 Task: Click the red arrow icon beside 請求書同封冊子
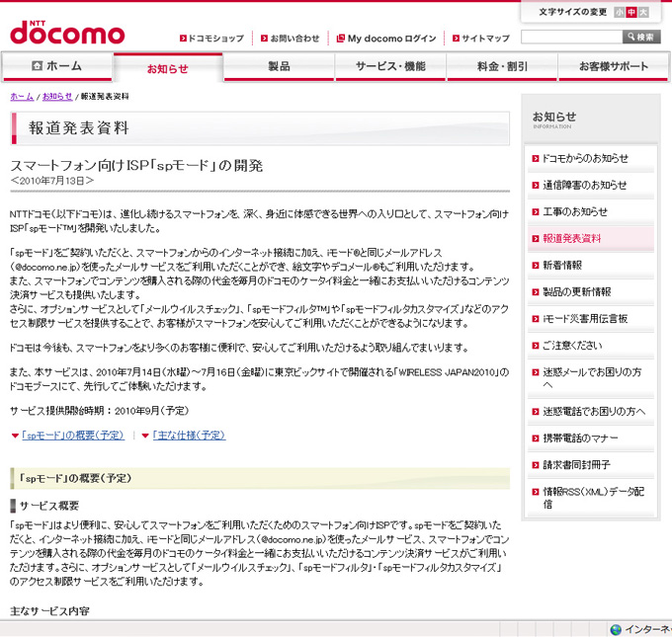click(536, 465)
